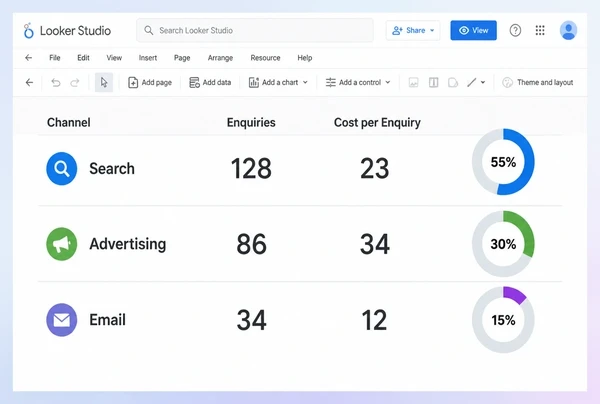Click Add page
The width and height of the screenshot is (600, 404).
(x=150, y=82)
